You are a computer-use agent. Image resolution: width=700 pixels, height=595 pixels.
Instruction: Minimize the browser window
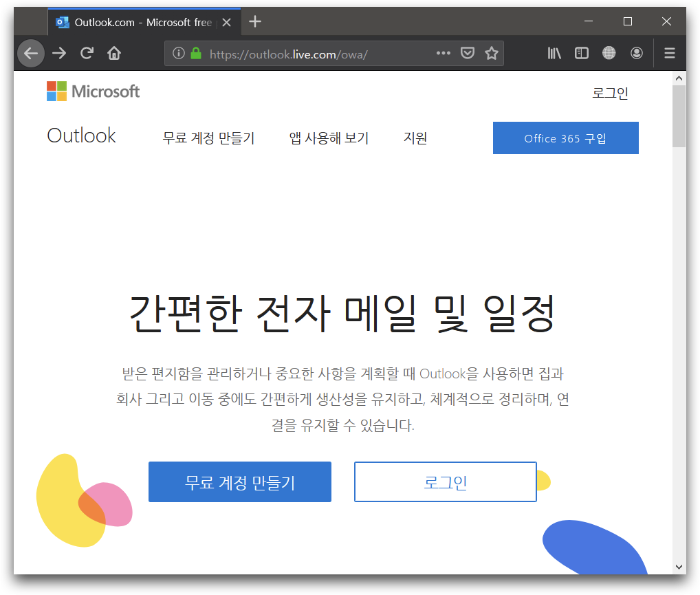pyautogui.click(x=589, y=21)
